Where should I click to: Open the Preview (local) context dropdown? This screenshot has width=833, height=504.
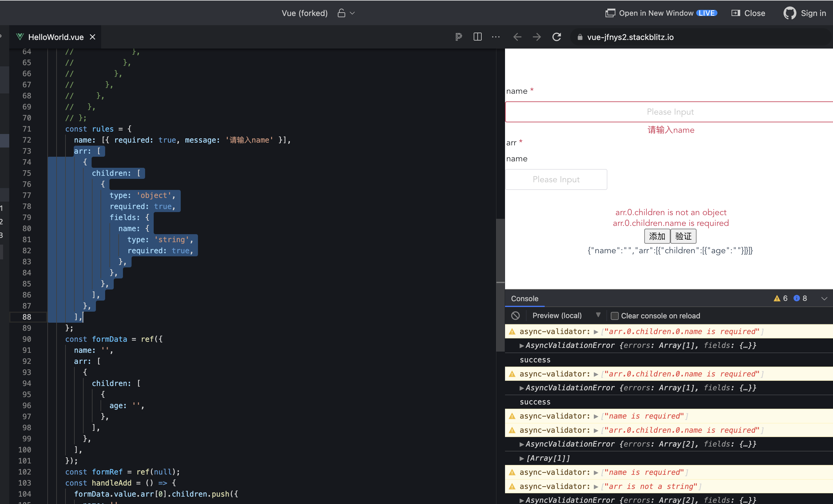click(x=566, y=316)
